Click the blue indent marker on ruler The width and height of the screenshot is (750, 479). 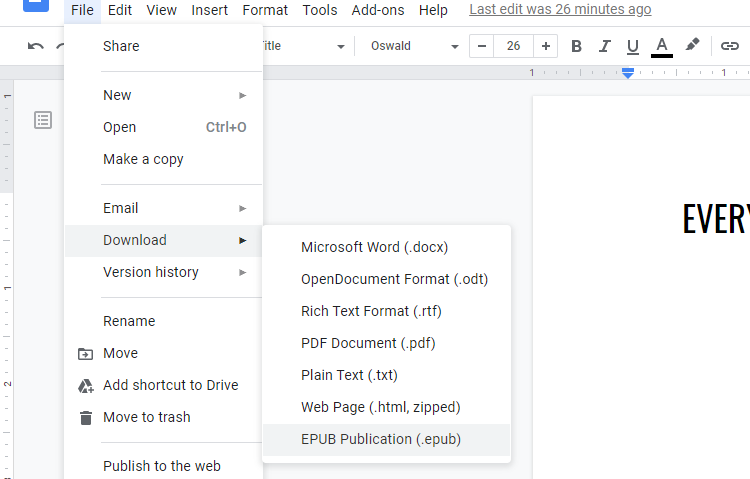tap(628, 73)
